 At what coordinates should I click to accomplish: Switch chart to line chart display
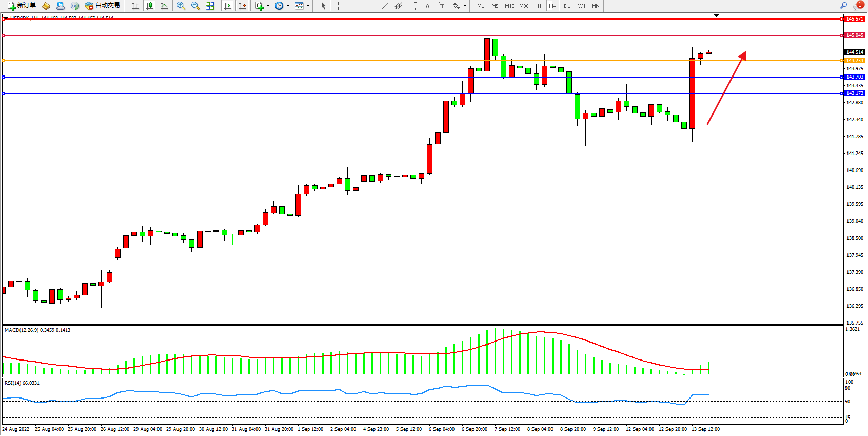[164, 6]
